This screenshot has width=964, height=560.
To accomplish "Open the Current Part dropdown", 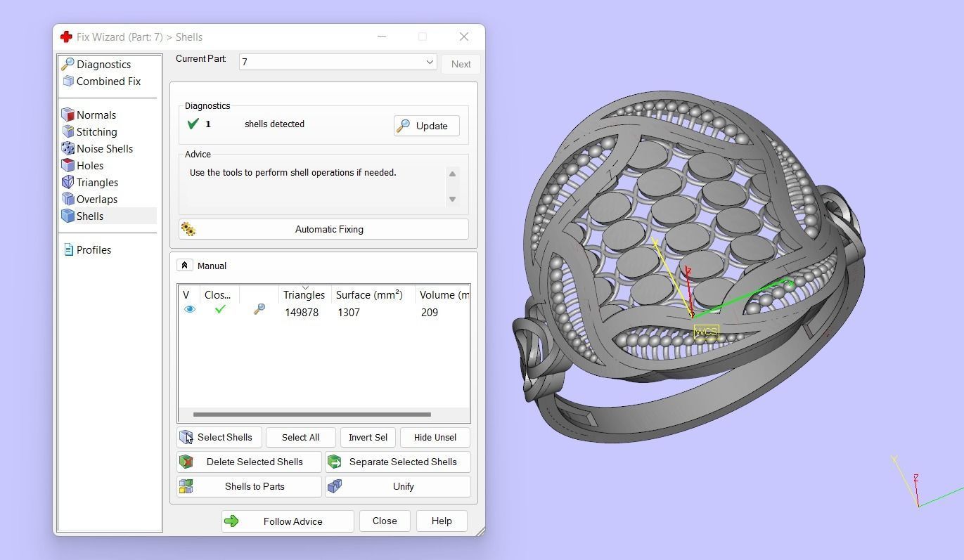I will 338,62.
